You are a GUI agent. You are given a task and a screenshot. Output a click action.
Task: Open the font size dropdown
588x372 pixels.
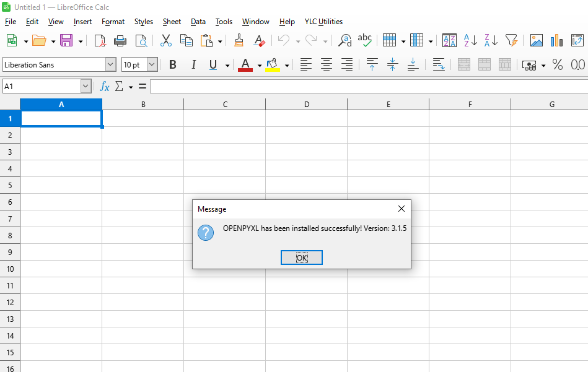(152, 64)
